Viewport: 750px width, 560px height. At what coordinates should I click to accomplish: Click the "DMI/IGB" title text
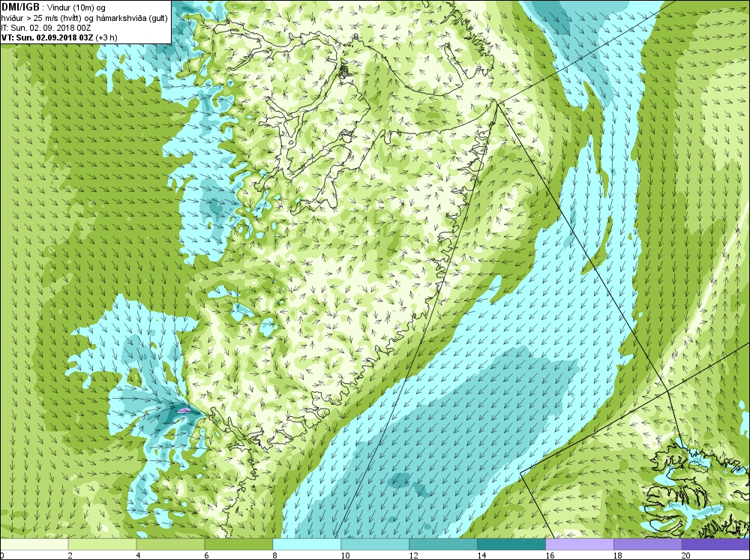point(20,7)
